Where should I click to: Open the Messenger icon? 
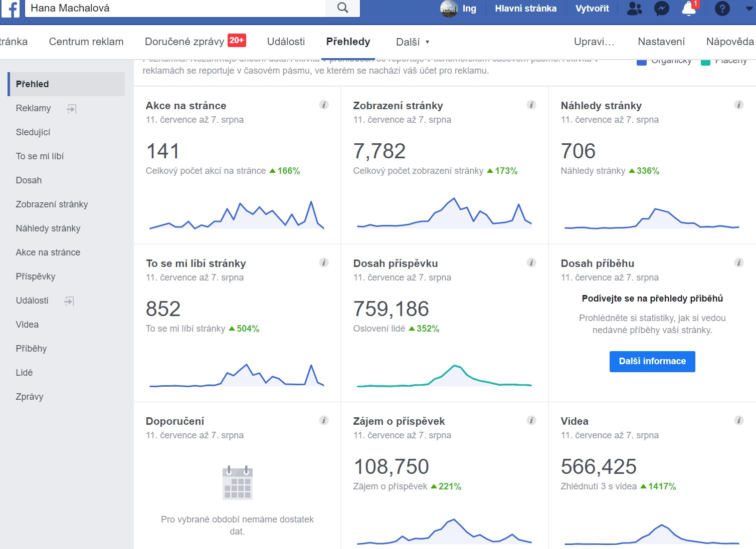[662, 9]
